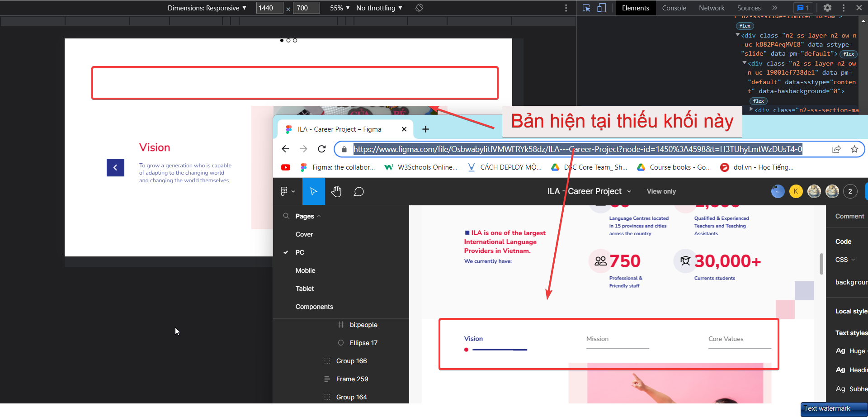The height and width of the screenshot is (417, 868).
Task: Select the Figma Comment tool
Action: [x=359, y=191]
